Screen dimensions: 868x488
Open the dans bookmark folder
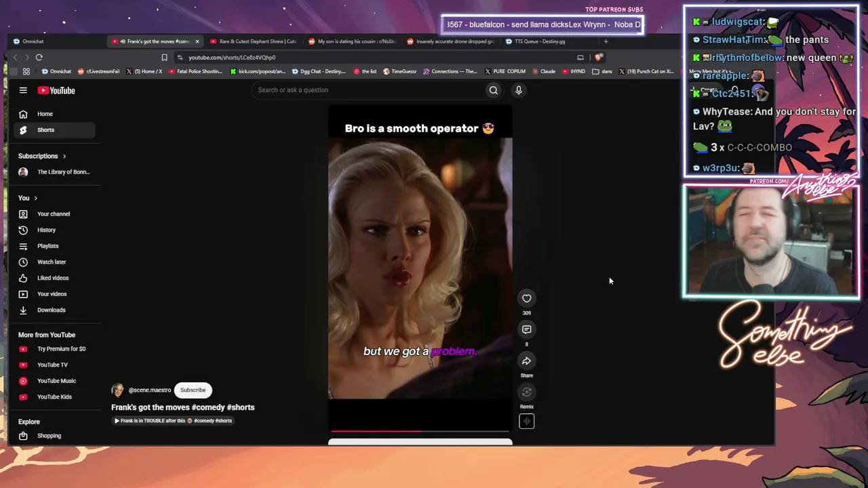coord(602,71)
